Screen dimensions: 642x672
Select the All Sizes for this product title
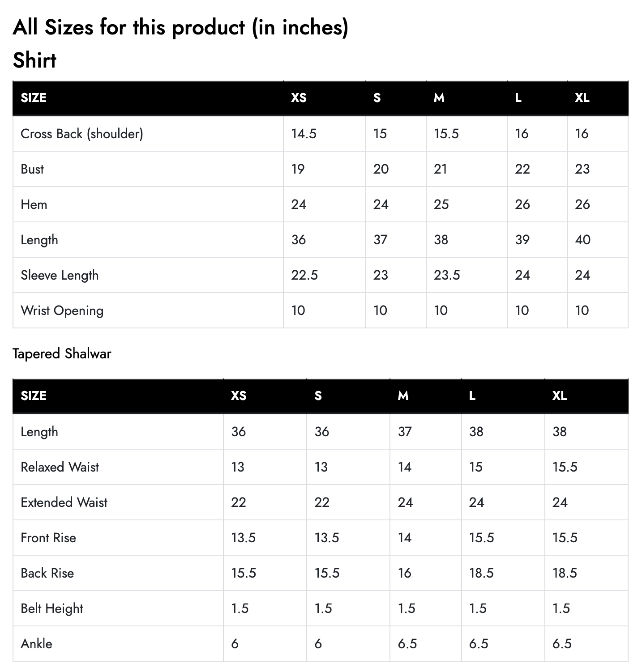[180, 28]
